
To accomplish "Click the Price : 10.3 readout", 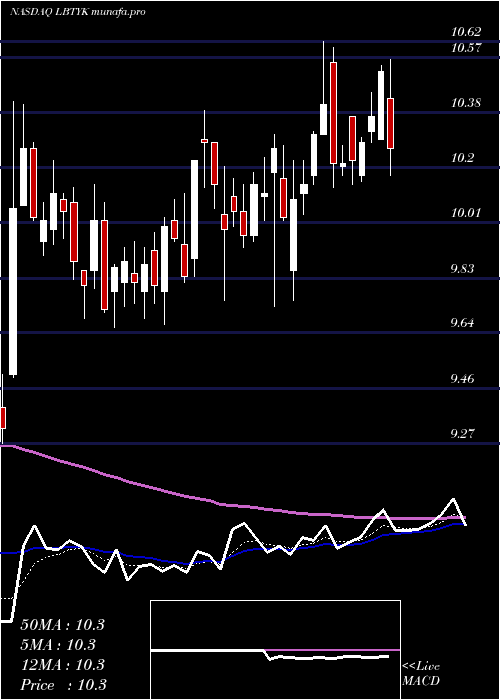I will [63, 685].
